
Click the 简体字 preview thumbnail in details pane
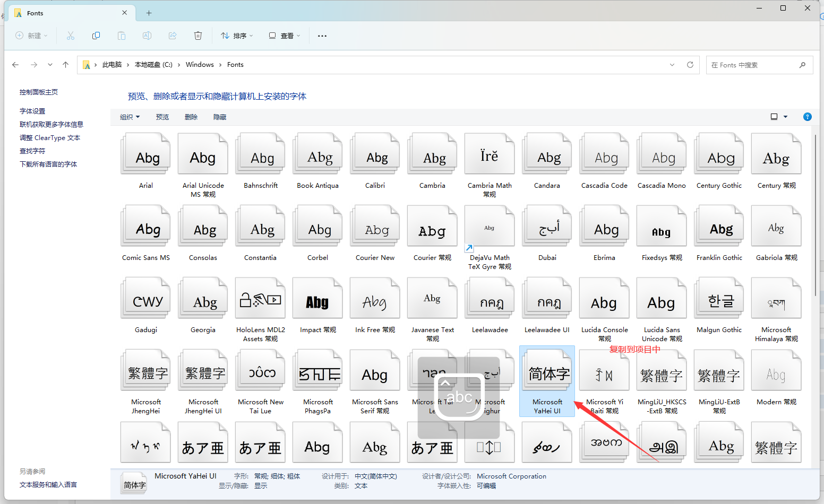tap(133, 483)
